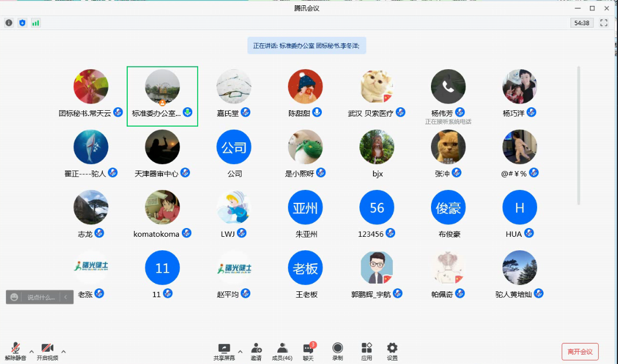618x364 pixels.
Task: Expand audio options arrow beside 解除静音
Action: [x=32, y=352]
